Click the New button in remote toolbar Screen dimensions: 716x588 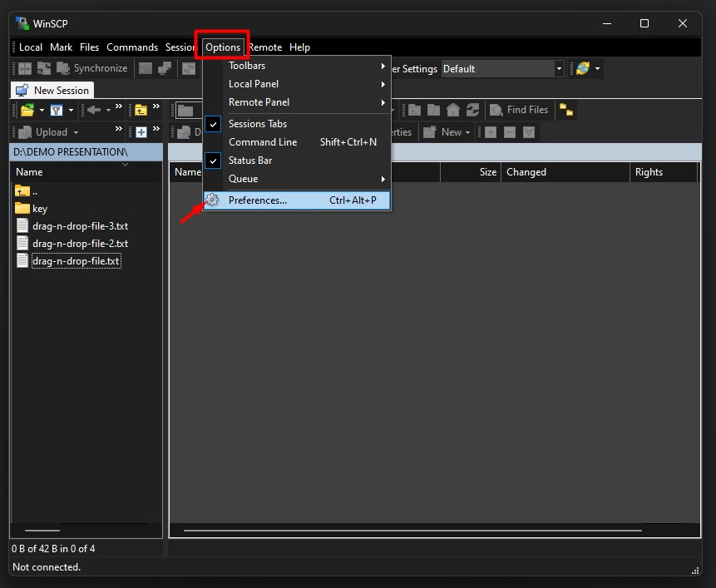442,132
